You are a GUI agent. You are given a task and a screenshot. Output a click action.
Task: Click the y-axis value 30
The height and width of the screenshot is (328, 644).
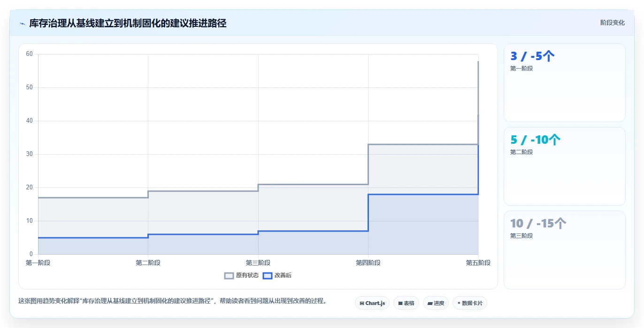(x=30, y=154)
